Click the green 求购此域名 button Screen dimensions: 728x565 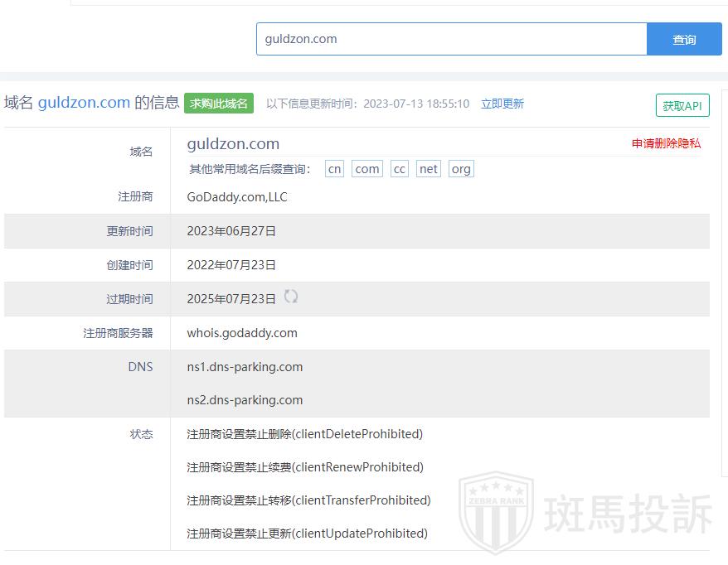[x=219, y=103]
